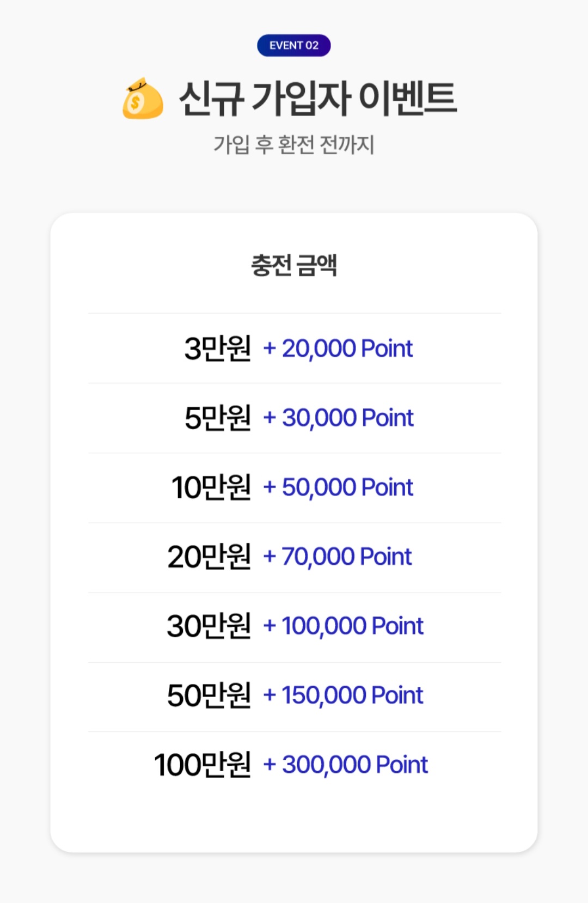Click the + 100,000 Point bonus text
Screen dimensions: 588x903
344,626
